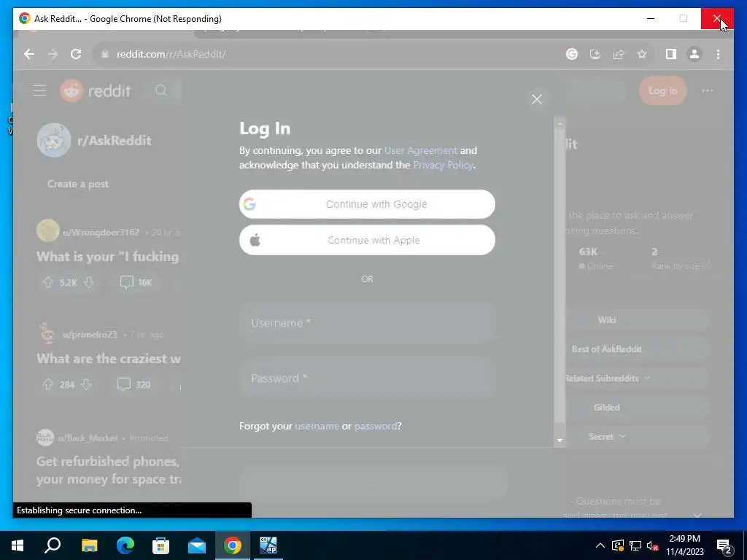Expand the Related Subreddits dropdown
The height and width of the screenshot is (560, 747).
click(608, 378)
